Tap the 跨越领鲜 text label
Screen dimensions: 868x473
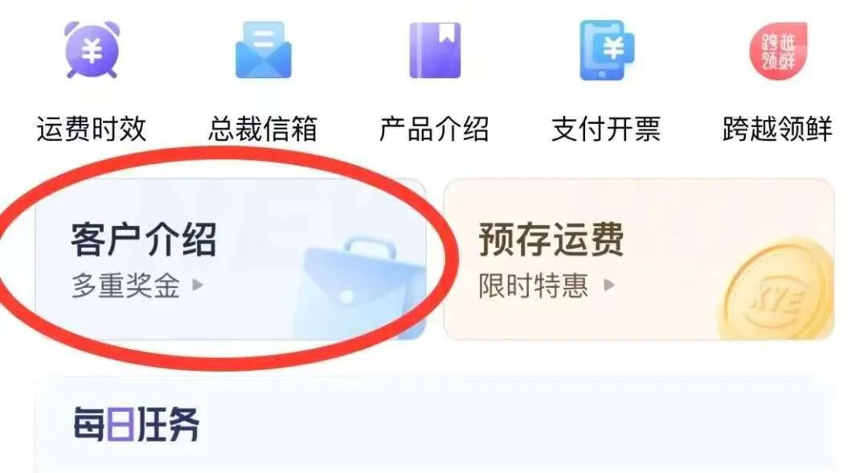coord(777,129)
